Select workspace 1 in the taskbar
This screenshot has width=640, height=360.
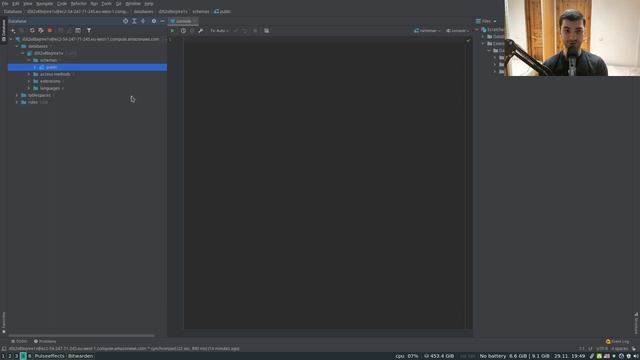(3, 356)
